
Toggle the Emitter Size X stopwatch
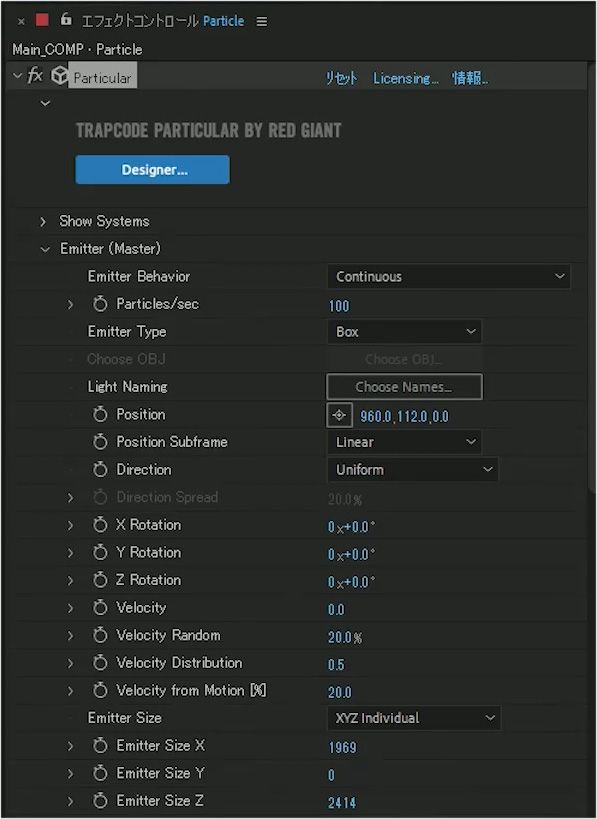[100, 745]
